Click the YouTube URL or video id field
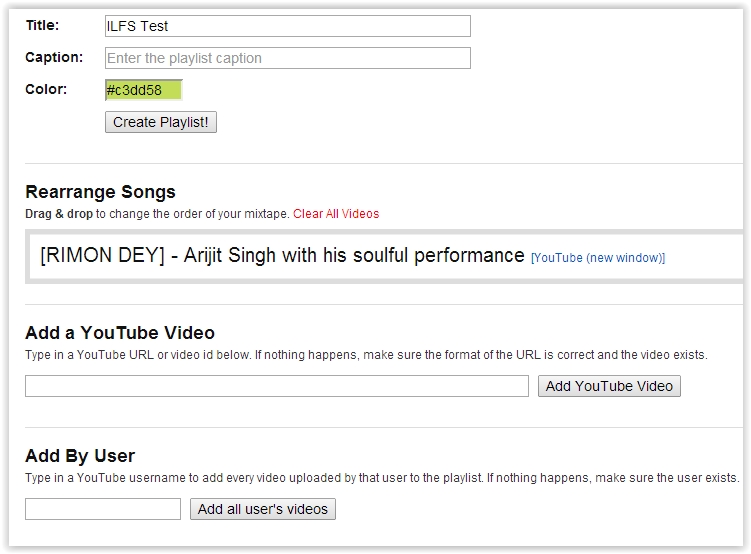The width and height of the screenshot is (751, 554). pyautogui.click(x=276, y=386)
